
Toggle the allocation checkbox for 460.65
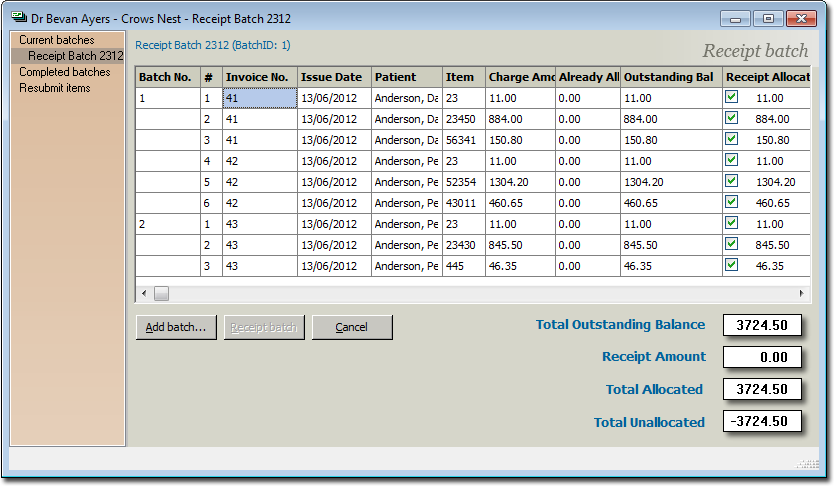[731, 203]
